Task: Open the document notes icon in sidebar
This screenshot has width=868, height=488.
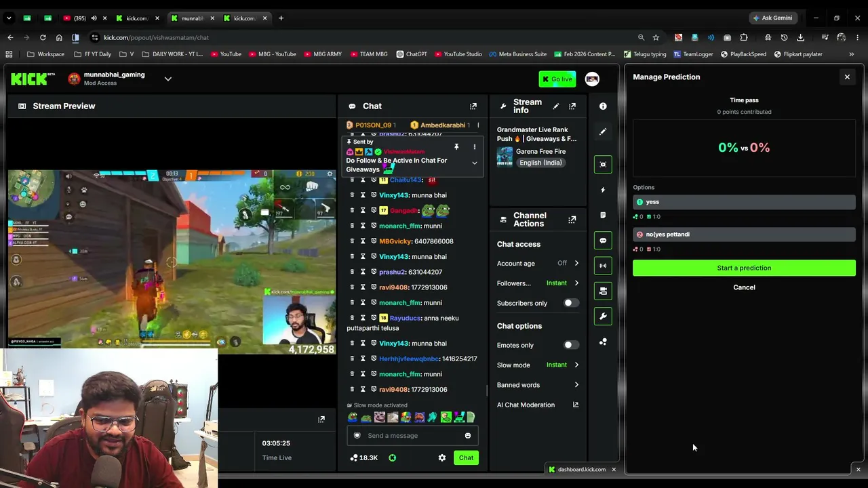Action: point(603,215)
